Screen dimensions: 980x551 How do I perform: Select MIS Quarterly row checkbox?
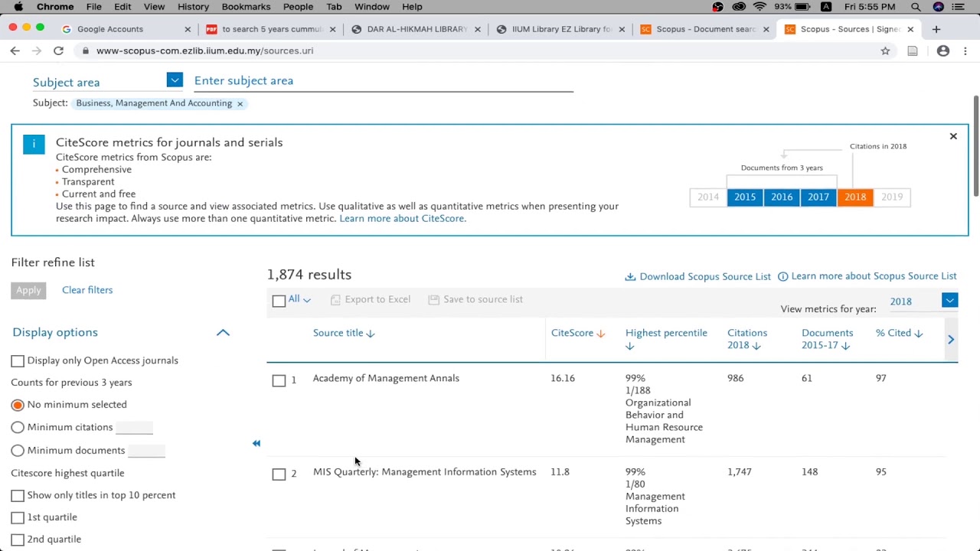click(279, 474)
